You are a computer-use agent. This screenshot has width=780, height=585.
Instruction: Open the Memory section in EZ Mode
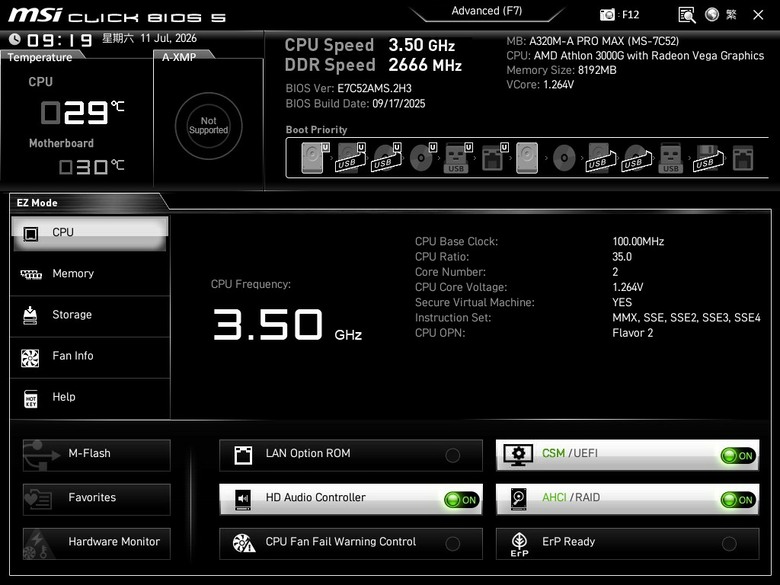click(90, 274)
